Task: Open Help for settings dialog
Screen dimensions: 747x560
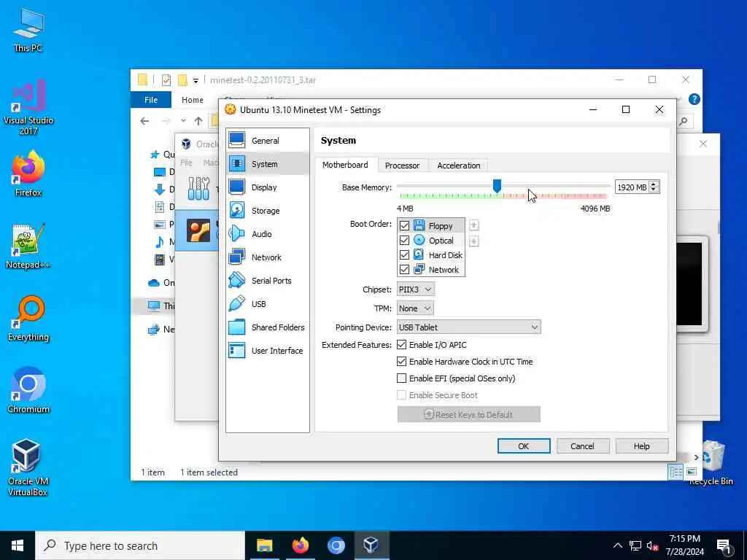Action: pyautogui.click(x=642, y=446)
